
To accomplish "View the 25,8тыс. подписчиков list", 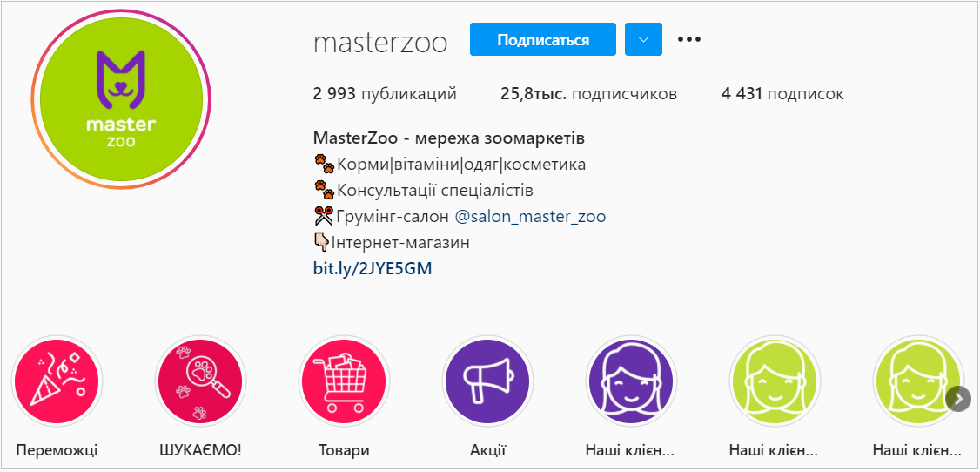I will point(588,94).
